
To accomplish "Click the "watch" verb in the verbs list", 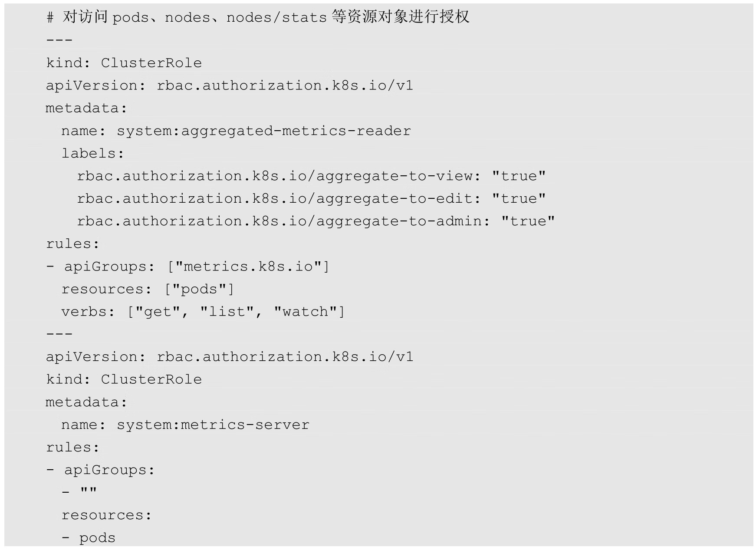I will (x=306, y=312).
